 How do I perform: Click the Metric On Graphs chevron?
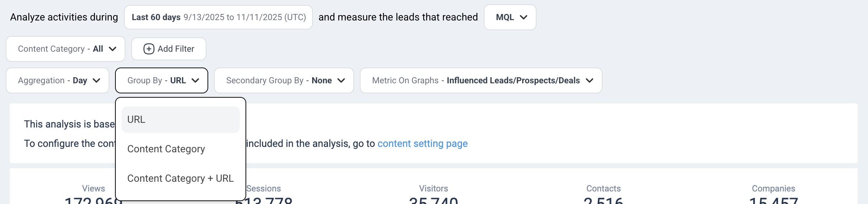[x=590, y=80]
